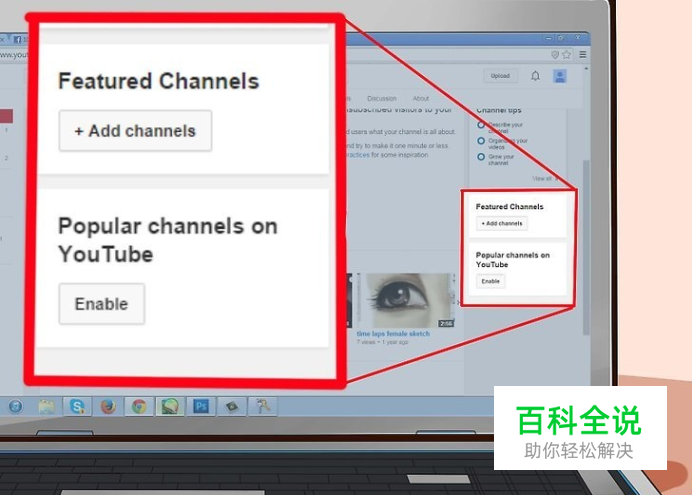Click the shield icon in address bar
Image resolution: width=692 pixels, height=495 pixels.
(x=555, y=55)
